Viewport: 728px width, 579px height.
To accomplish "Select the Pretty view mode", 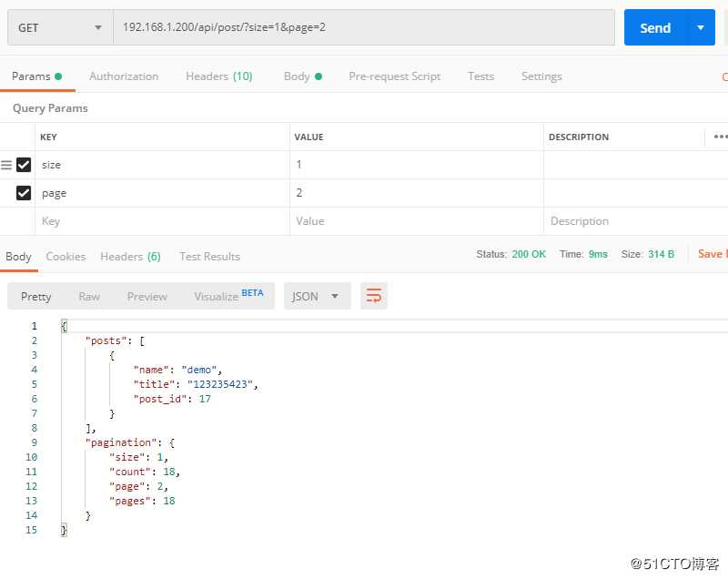I will tap(36, 297).
